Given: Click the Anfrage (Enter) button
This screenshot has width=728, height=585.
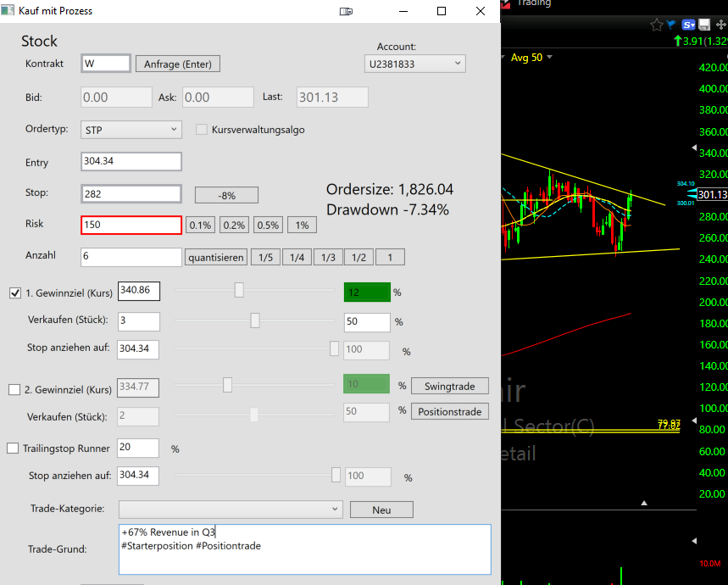Looking at the screenshot, I should tap(178, 64).
